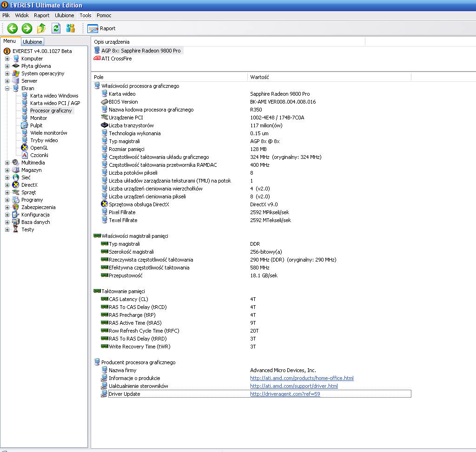The image size is (476, 452).
Task: Expand the Płyta główna tree node
Action: 7,66
